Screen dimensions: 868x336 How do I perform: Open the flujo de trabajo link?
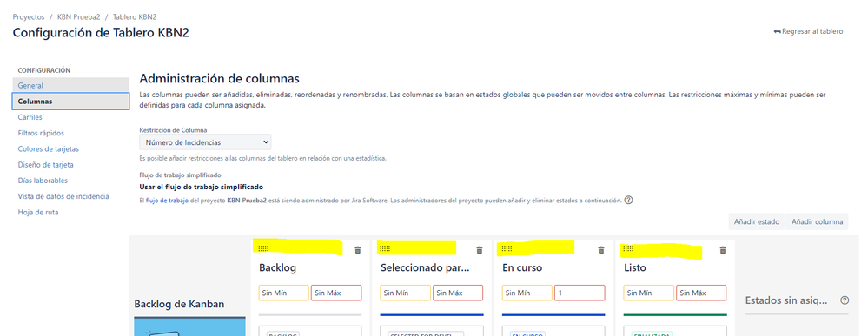(x=167, y=201)
